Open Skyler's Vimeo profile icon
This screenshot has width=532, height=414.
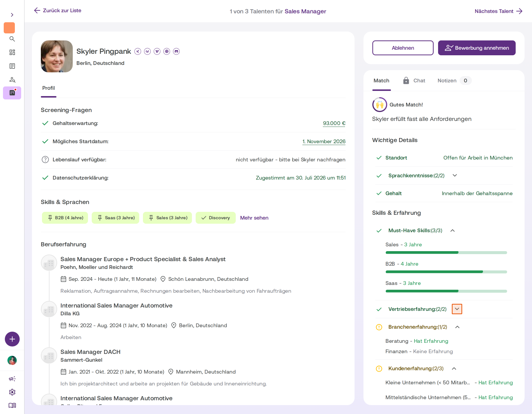pos(157,51)
